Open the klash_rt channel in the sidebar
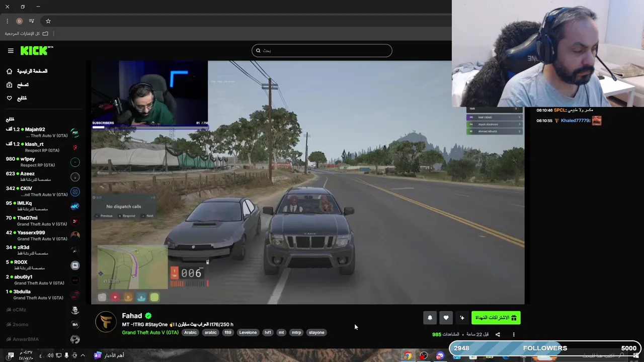Image resolution: width=644 pixels, height=362 pixels. pyautogui.click(x=42, y=147)
